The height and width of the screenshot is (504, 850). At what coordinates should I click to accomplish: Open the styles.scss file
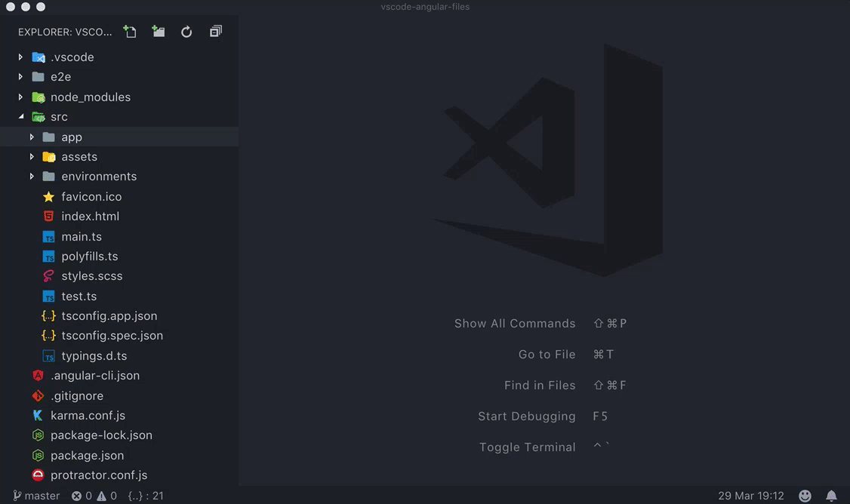pyautogui.click(x=91, y=276)
